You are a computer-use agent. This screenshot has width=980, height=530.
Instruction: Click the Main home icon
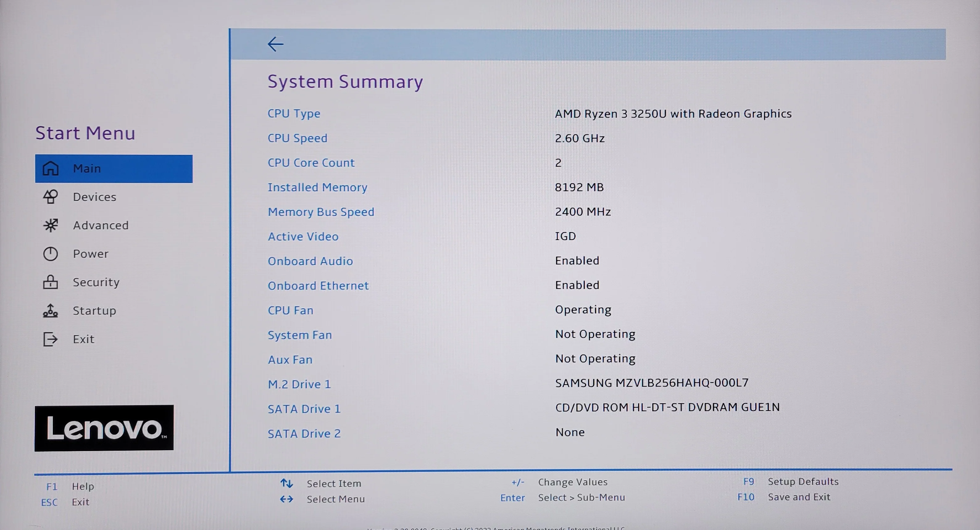[51, 168]
